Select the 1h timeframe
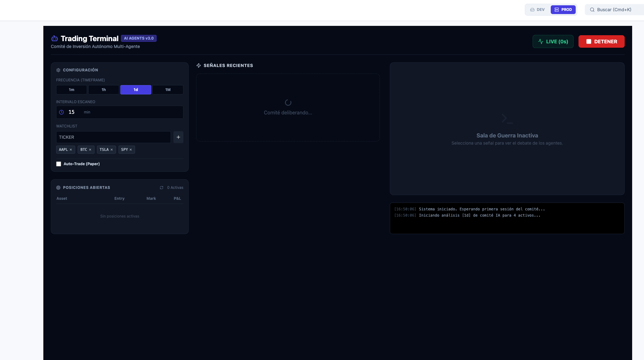The image size is (644, 360). (x=104, y=89)
